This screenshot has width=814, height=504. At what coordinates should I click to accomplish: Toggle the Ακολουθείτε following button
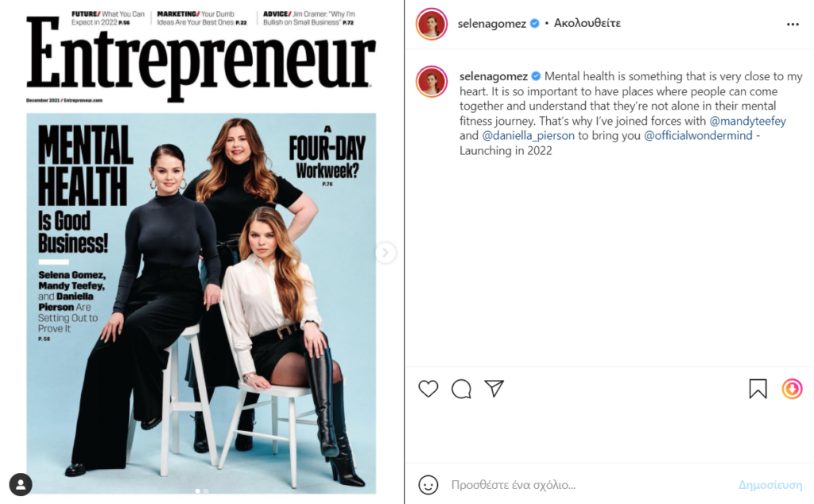tap(587, 23)
